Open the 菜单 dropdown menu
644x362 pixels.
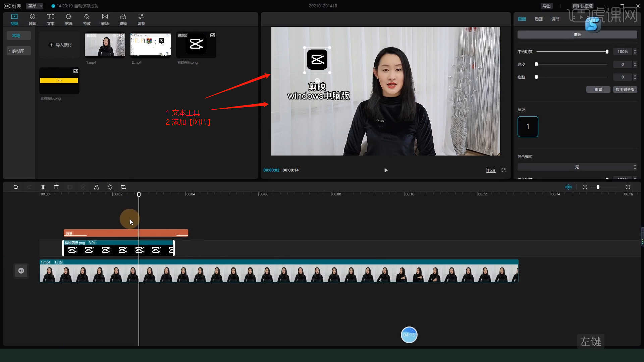coord(35,6)
